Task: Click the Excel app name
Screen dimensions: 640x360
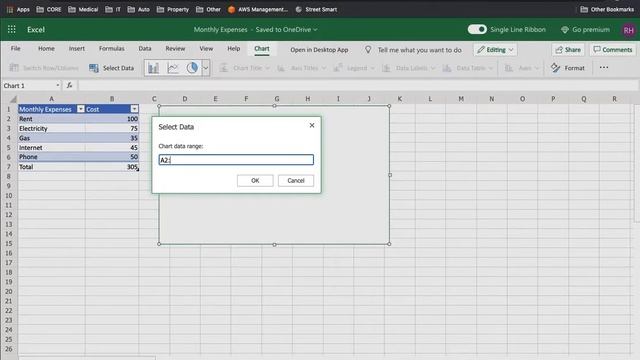Action: (36, 29)
